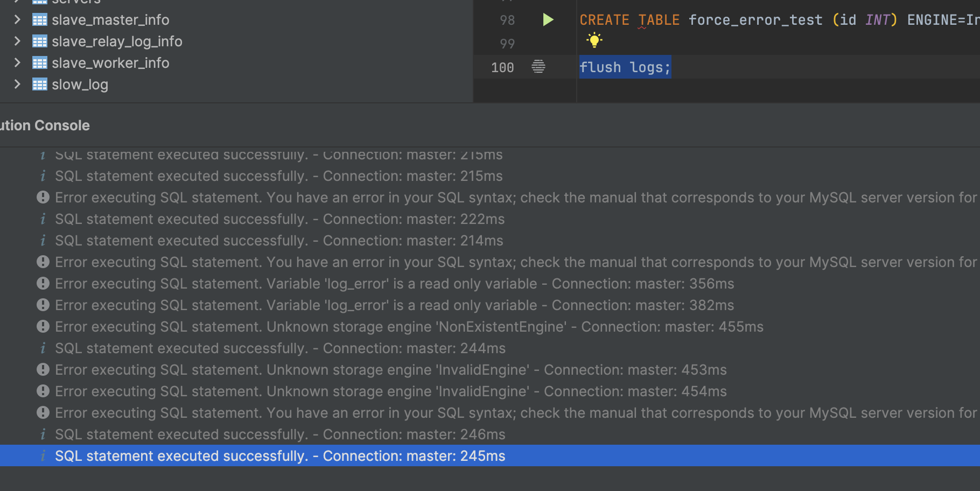Click the slave_relay_log_info table icon

pyautogui.click(x=39, y=41)
